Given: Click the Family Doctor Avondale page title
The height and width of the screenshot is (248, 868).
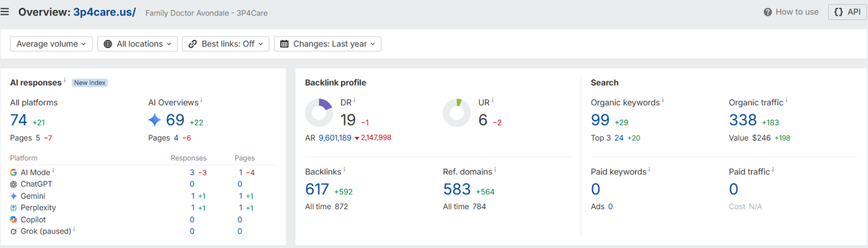Looking at the screenshot, I should [x=206, y=13].
